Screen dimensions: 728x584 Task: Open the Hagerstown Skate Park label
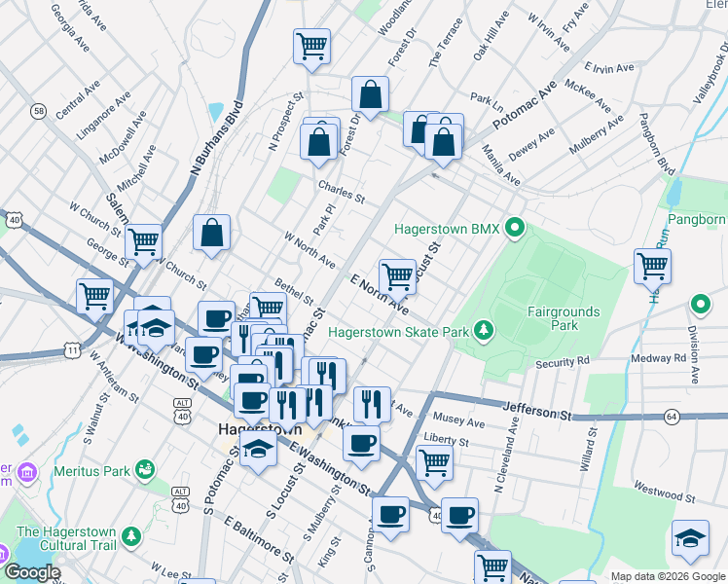[399, 332]
